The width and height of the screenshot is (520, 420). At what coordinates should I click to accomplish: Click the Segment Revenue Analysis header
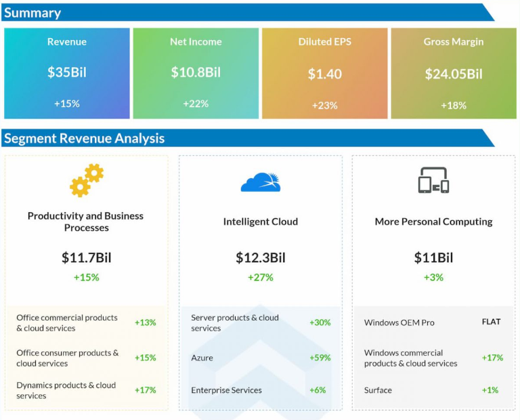[248, 138]
